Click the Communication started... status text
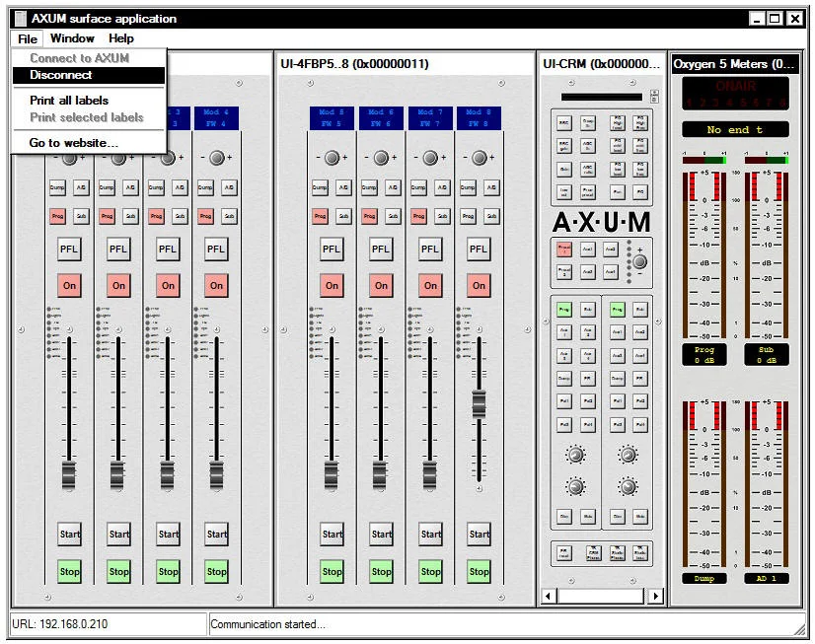This screenshot has width=815, height=644. (x=267, y=623)
